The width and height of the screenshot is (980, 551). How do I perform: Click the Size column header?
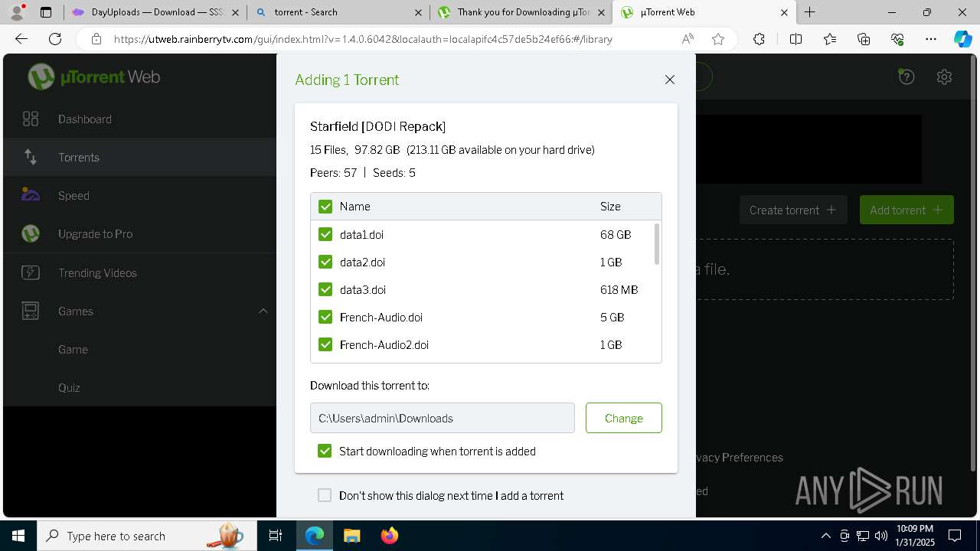[x=610, y=207]
